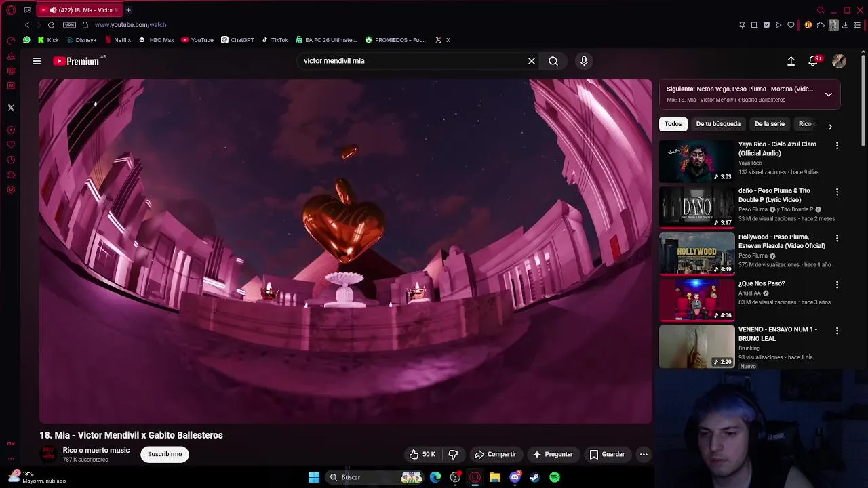Screen dimensions: 868x488
Task: Toggle the Opera VPN badge
Action: (69, 25)
